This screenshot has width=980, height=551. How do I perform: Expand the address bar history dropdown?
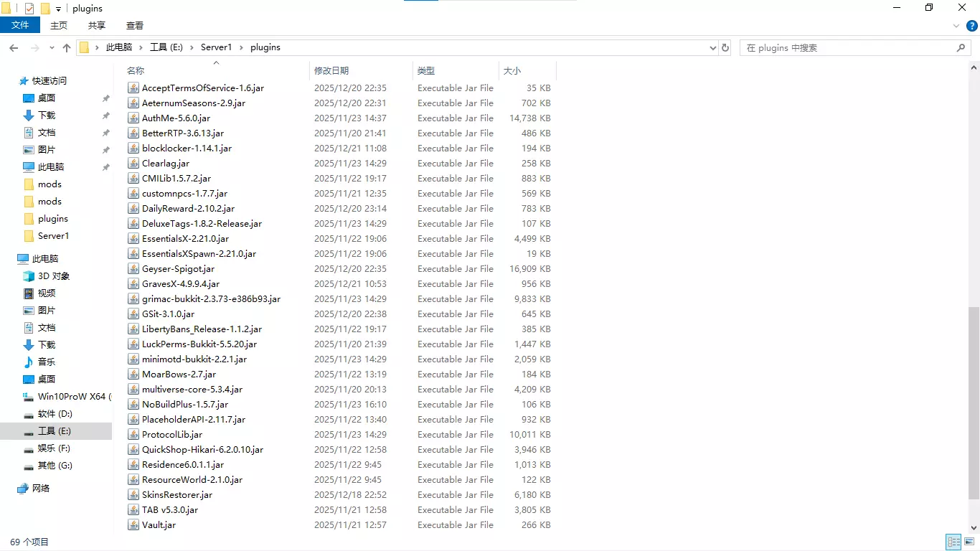click(x=712, y=48)
